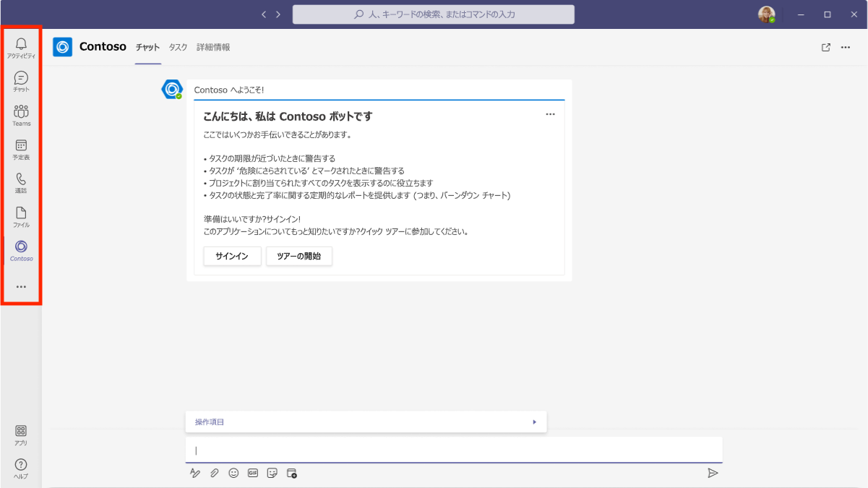Click the Contoso app logo in header

pos(63,47)
